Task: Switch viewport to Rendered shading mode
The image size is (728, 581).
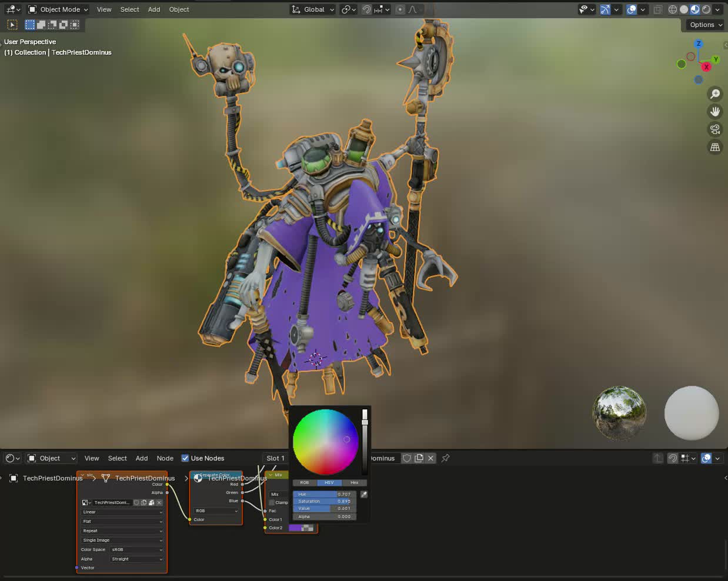Action: point(706,9)
